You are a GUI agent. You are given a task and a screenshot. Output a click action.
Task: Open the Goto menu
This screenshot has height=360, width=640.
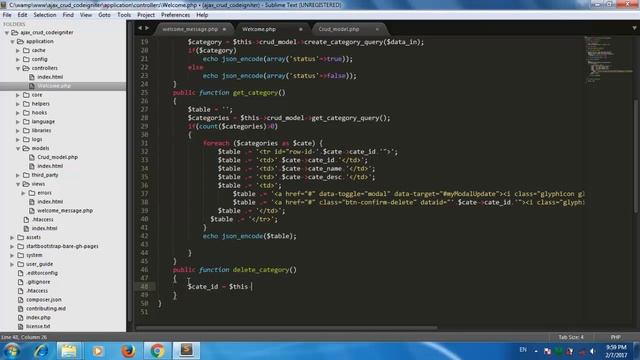tap(104, 15)
